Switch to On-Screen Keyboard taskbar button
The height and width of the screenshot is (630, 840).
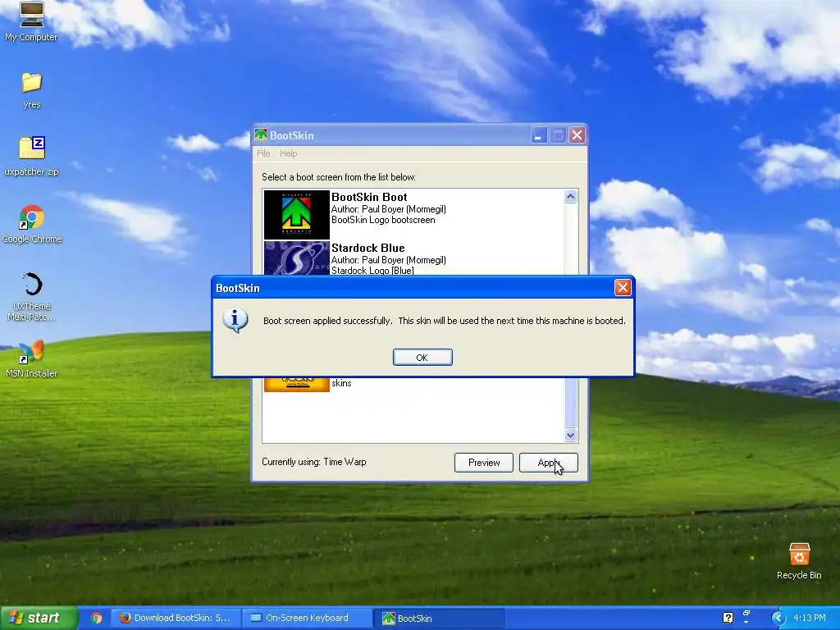pyautogui.click(x=307, y=619)
